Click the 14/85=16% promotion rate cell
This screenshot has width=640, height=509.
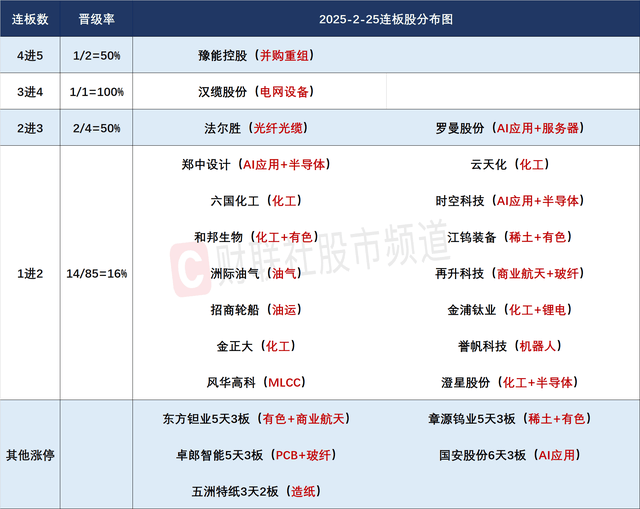(x=97, y=273)
